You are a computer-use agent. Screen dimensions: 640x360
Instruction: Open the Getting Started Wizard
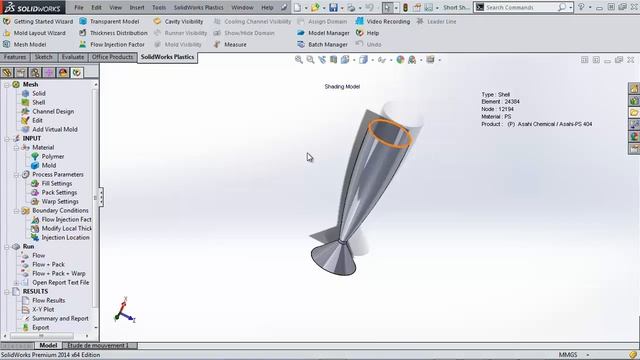coord(38,21)
